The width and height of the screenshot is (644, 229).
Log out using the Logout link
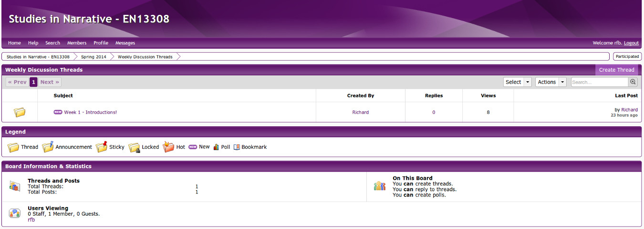pyautogui.click(x=631, y=43)
